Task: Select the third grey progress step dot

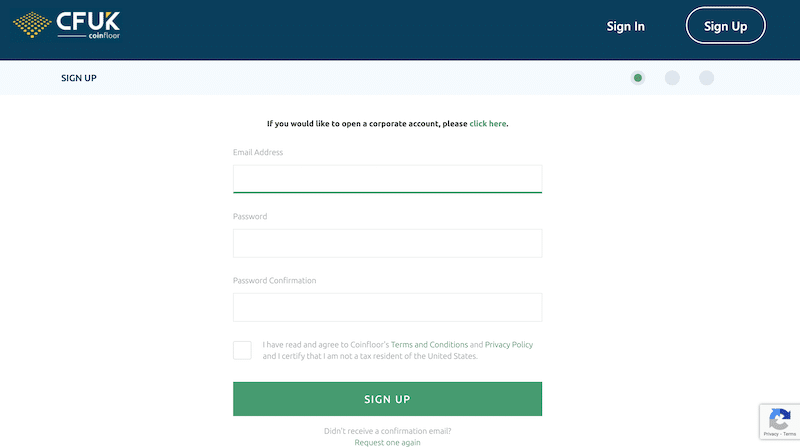Action: click(x=706, y=78)
